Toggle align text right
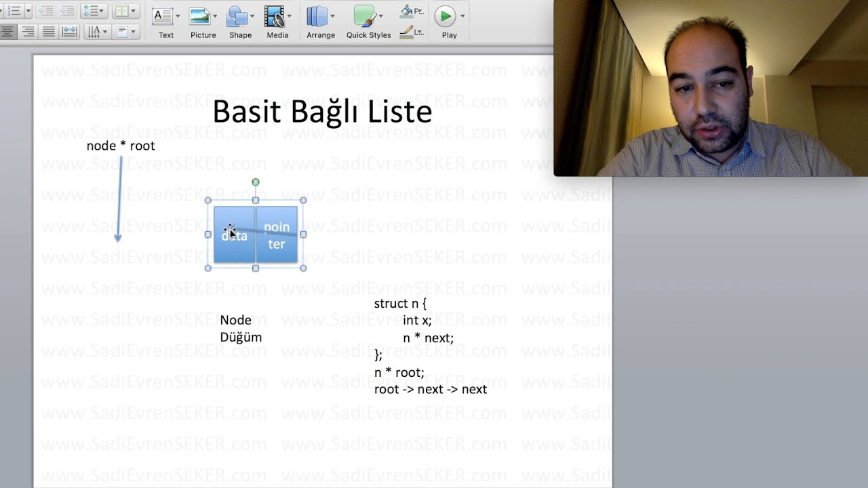Viewport: 868px width, 488px height. (x=28, y=31)
